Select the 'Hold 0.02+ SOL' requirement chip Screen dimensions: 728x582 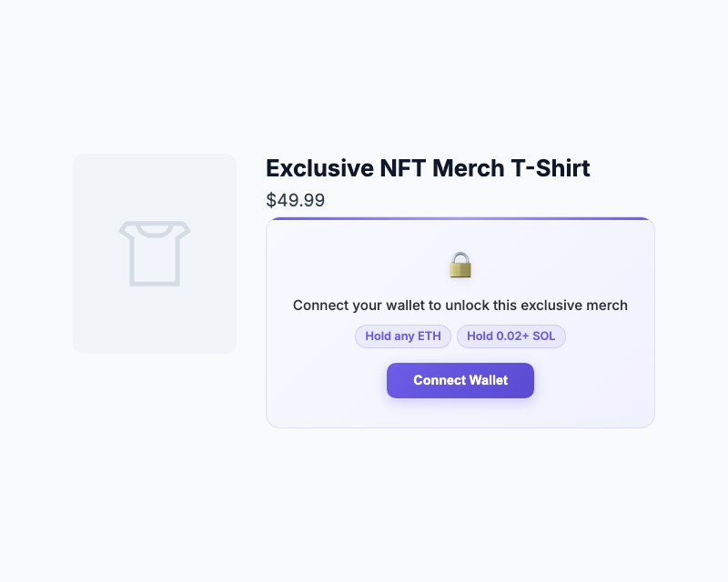click(511, 336)
